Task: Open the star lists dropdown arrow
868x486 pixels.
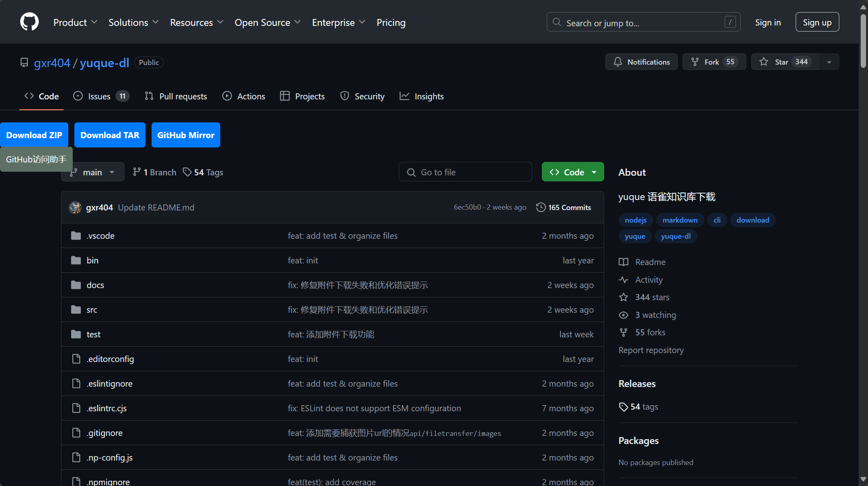Action: point(829,62)
